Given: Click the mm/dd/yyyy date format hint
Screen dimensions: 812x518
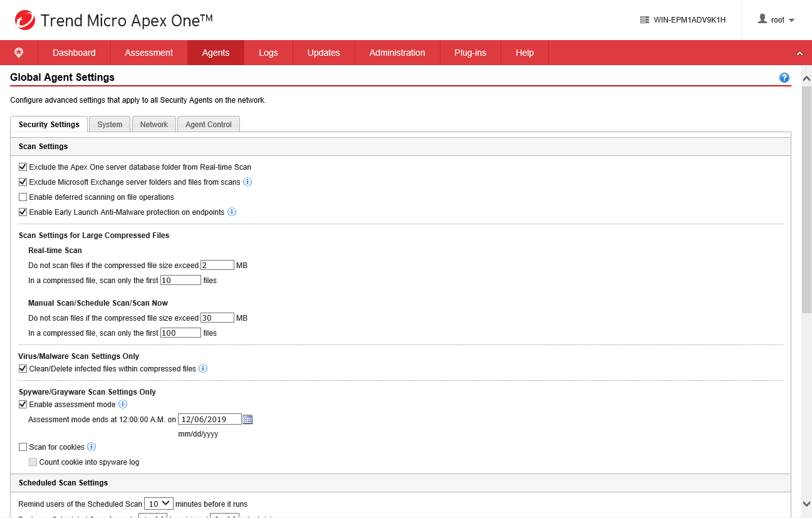Looking at the screenshot, I should click(x=198, y=434).
